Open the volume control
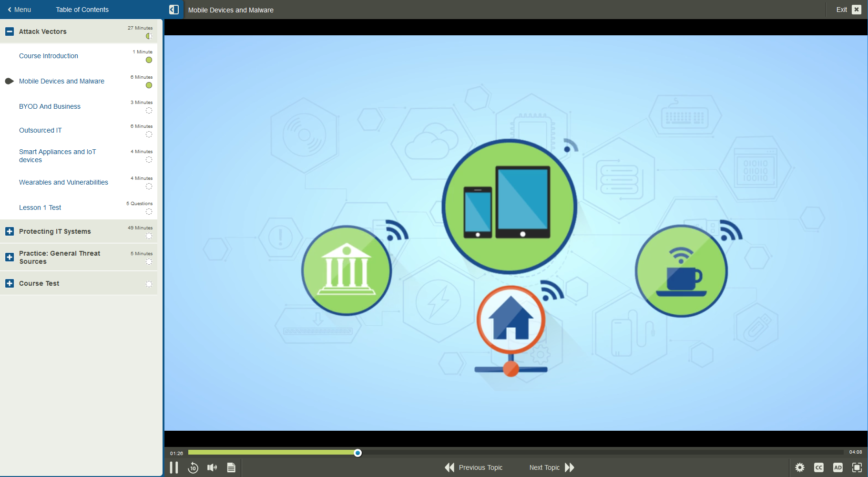 [x=212, y=467]
